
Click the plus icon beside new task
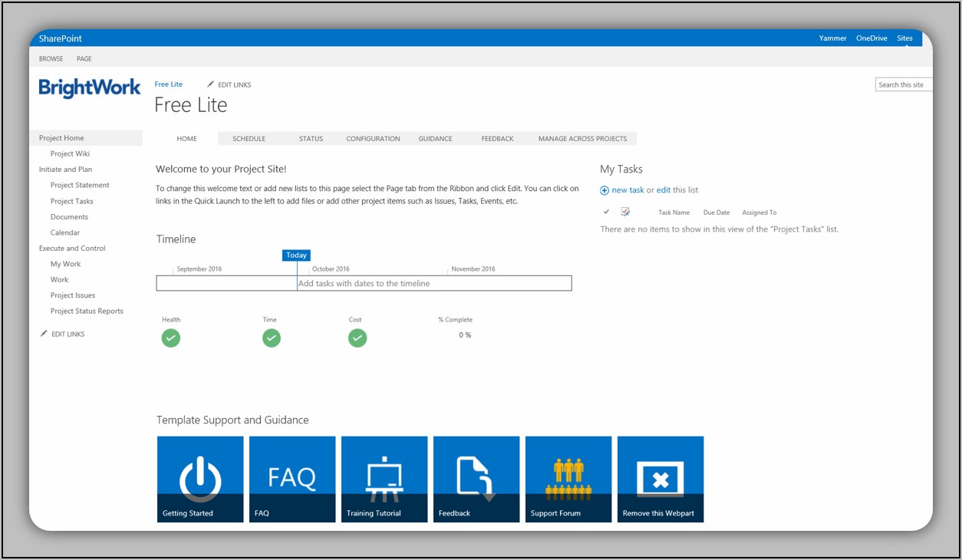click(605, 190)
